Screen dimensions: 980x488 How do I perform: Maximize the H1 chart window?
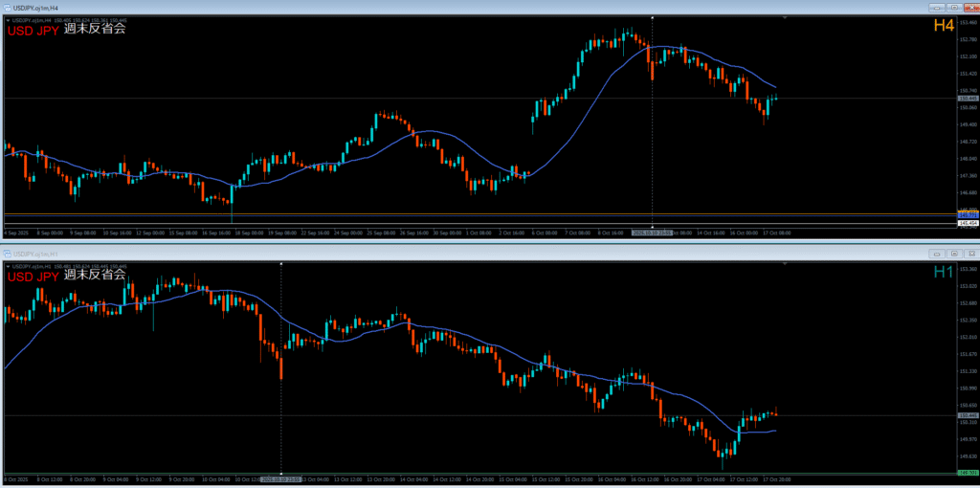click(953, 254)
